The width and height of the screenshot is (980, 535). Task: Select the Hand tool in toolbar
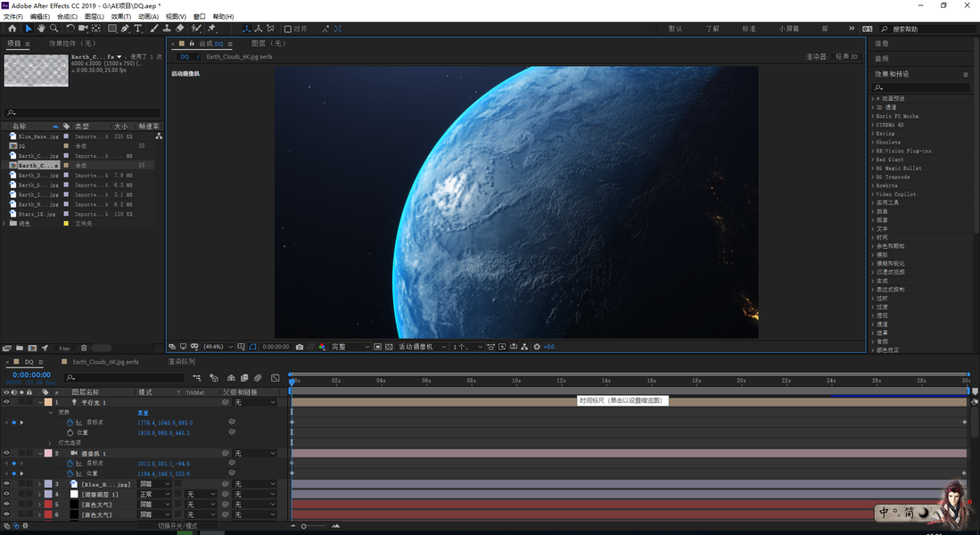pyautogui.click(x=41, y=29)
